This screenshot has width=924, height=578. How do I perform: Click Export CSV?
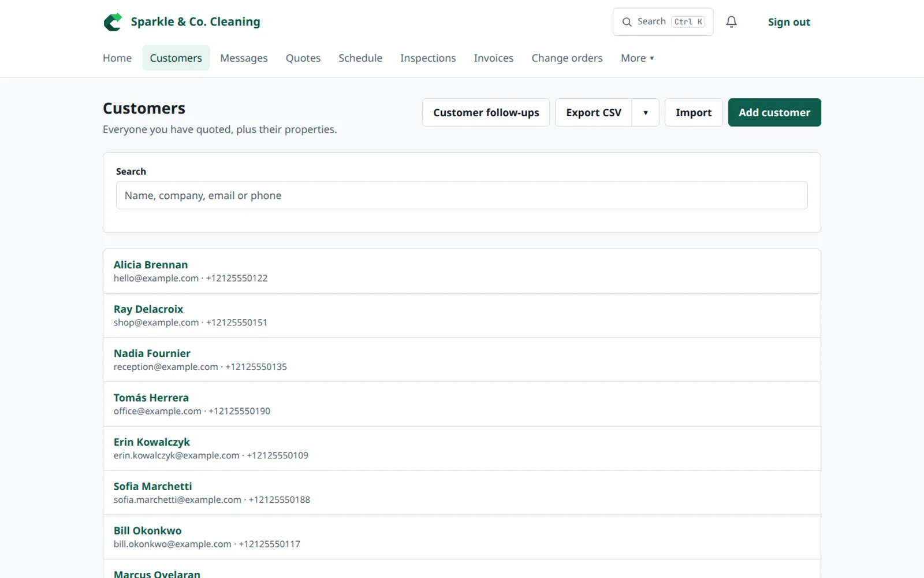[x=594, y=113]
